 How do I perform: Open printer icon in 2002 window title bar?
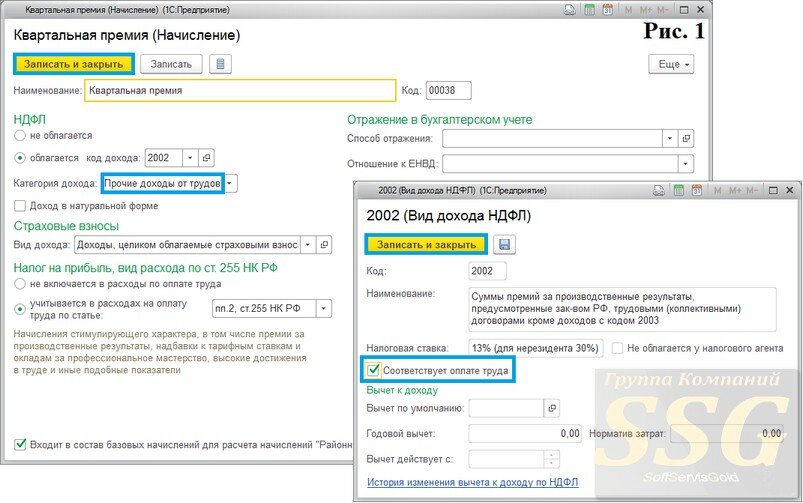pos(659,191)
